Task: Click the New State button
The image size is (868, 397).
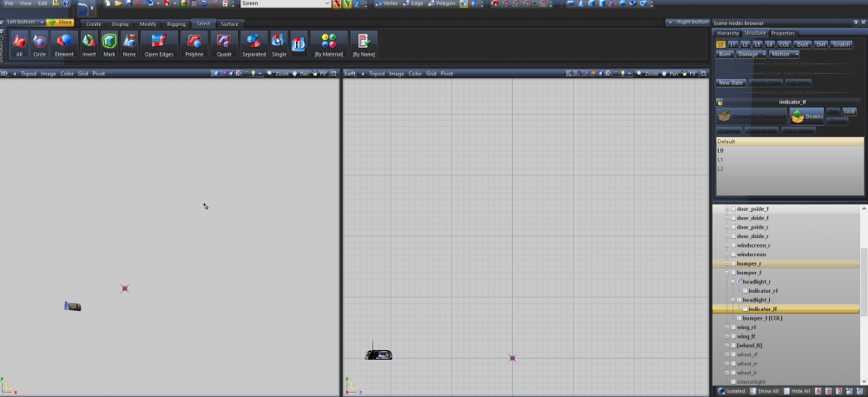Action: pos(731,83)
